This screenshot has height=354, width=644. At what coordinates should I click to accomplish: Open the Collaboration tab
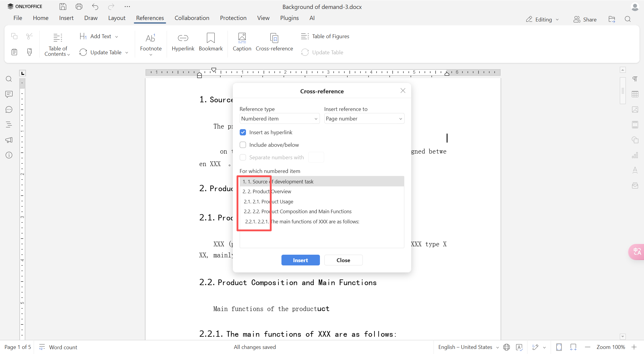192,18
